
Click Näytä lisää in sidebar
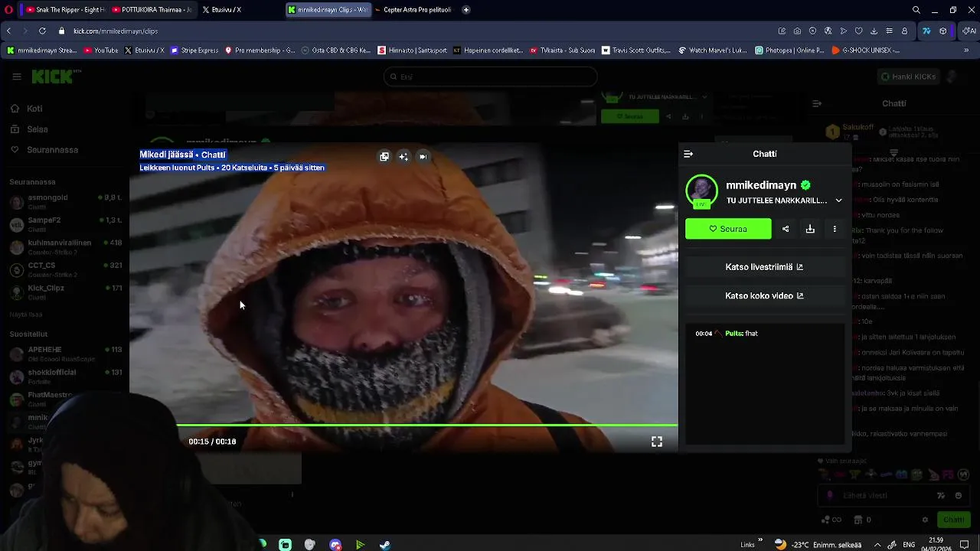26,315
